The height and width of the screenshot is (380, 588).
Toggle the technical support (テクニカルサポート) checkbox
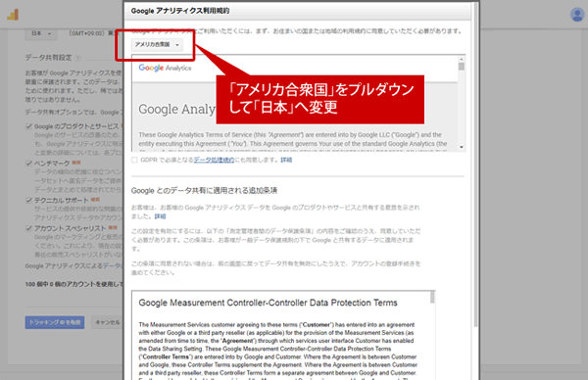[28, 200]
